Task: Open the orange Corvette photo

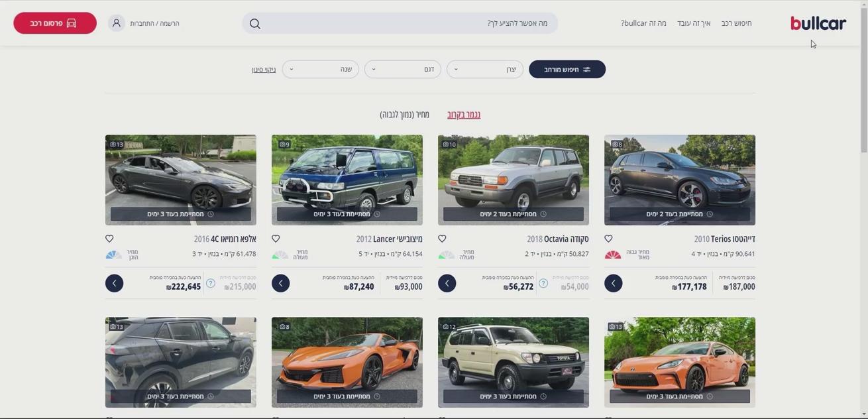Action: click(347, 362)
